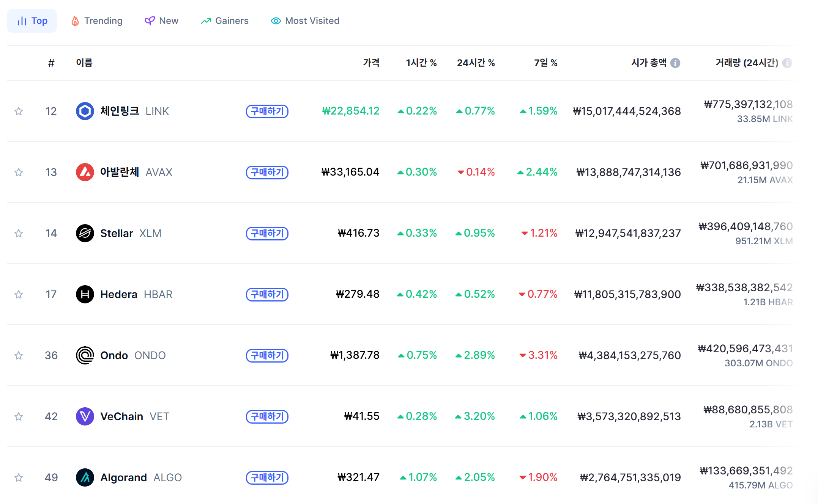The height and width of the screenshot is (504, 818).
Task: Click the VeChain VET coin logo
Action: tap(85, 416)
